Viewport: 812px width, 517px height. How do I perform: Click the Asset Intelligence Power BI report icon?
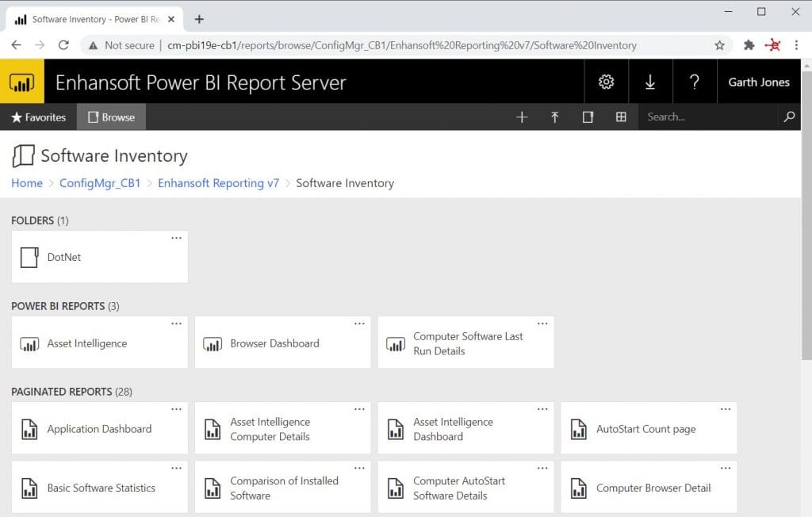pos(29,343)
